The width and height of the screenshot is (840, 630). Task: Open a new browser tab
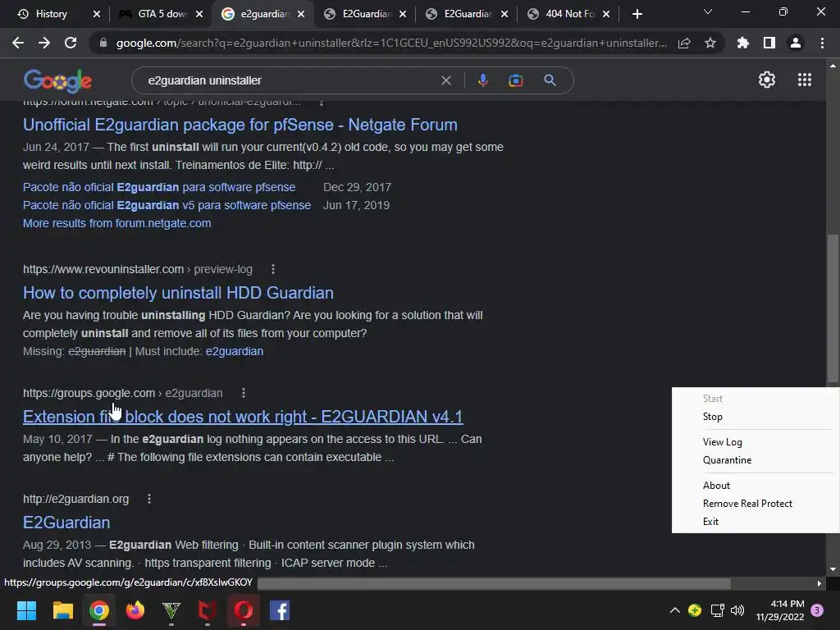[637, 14]
